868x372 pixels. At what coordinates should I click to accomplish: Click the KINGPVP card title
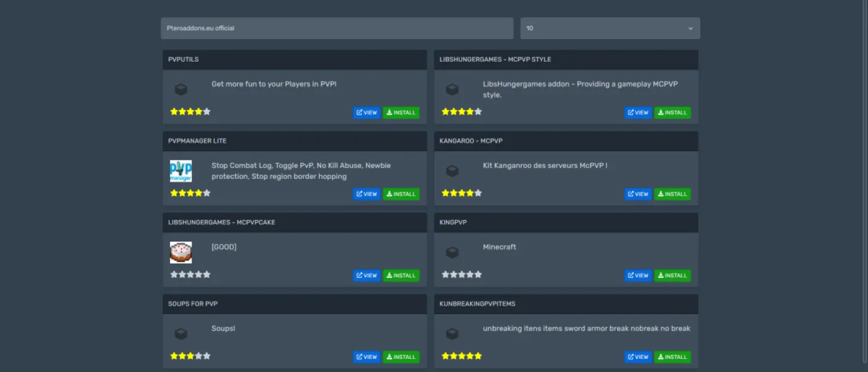[x=453, y=222]
